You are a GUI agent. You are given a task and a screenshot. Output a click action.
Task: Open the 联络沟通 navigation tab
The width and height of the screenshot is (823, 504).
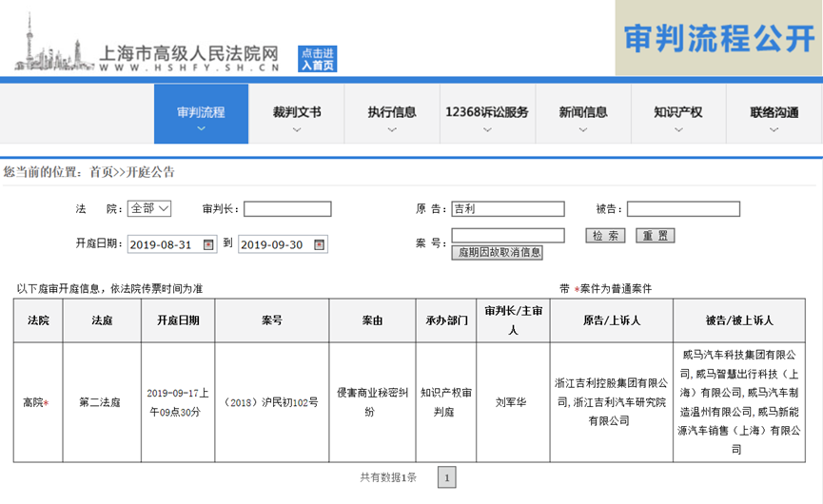[774, 114]
